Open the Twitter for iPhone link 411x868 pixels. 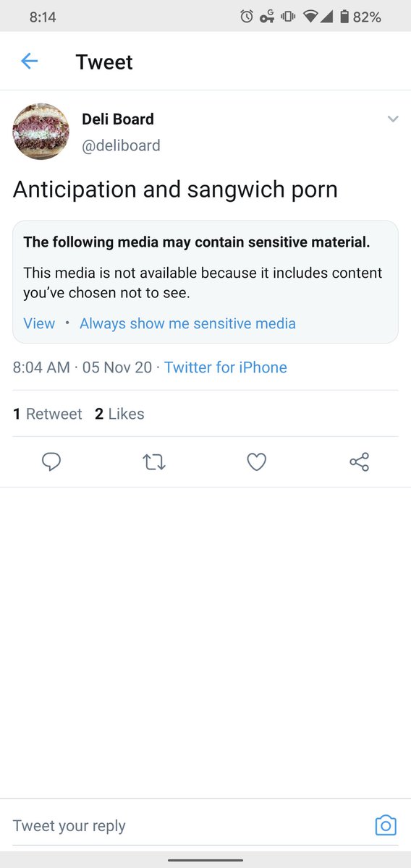click(226, 367)
